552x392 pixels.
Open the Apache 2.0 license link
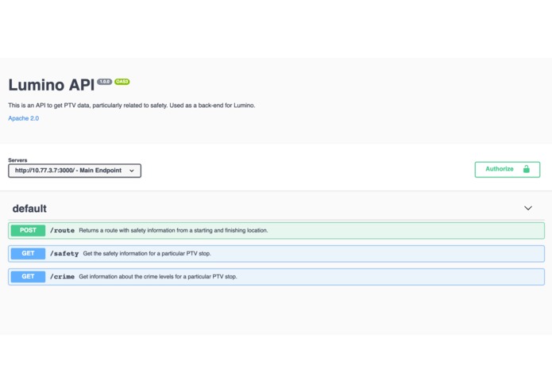tap(24, 118)
